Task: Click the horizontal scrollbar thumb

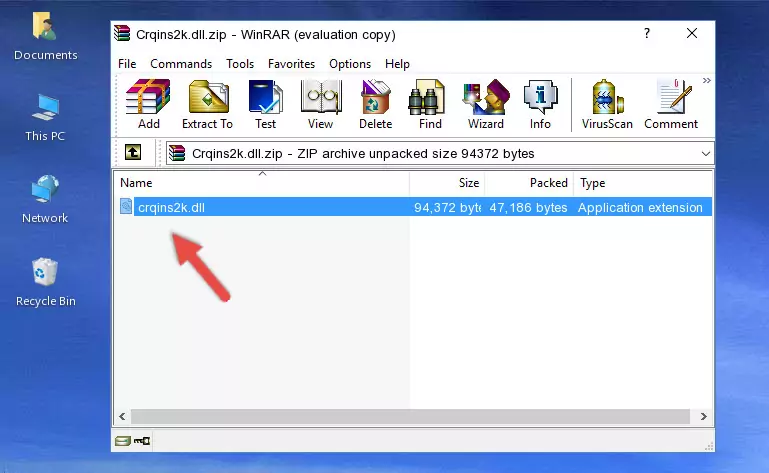Action: [410, 417]
